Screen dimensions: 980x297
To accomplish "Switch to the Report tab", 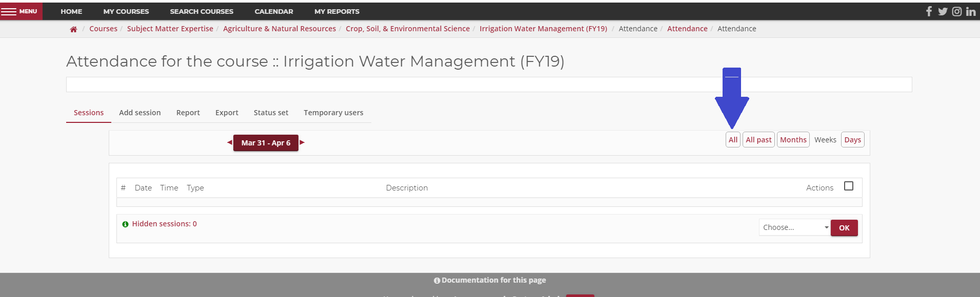I will tap(188, 113).
